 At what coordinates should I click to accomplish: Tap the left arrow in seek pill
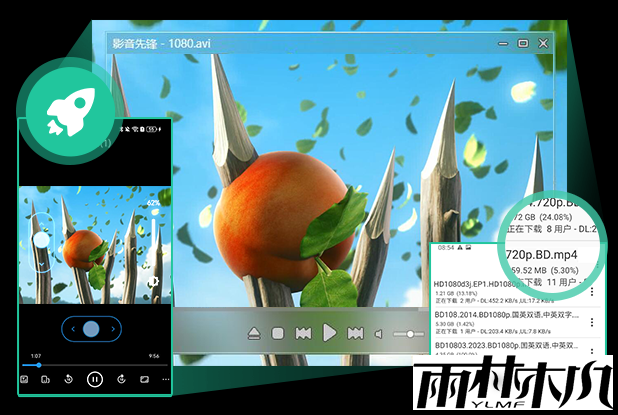click(73, 328)
